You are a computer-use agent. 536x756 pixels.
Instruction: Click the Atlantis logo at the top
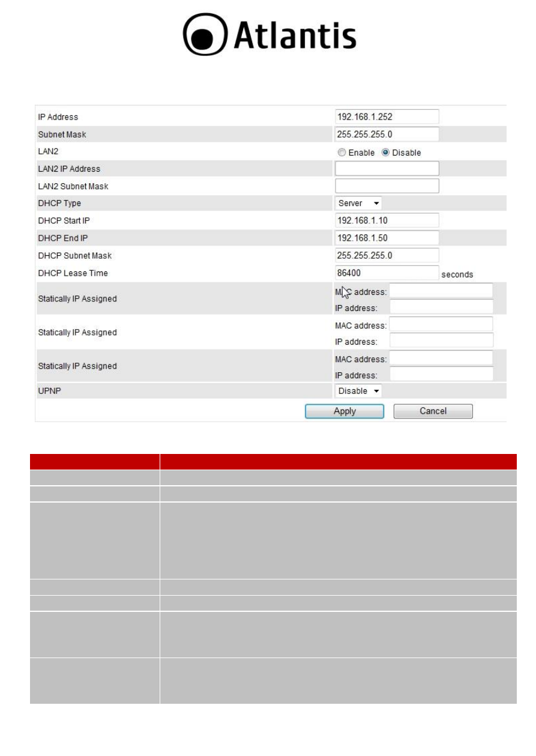270,35
